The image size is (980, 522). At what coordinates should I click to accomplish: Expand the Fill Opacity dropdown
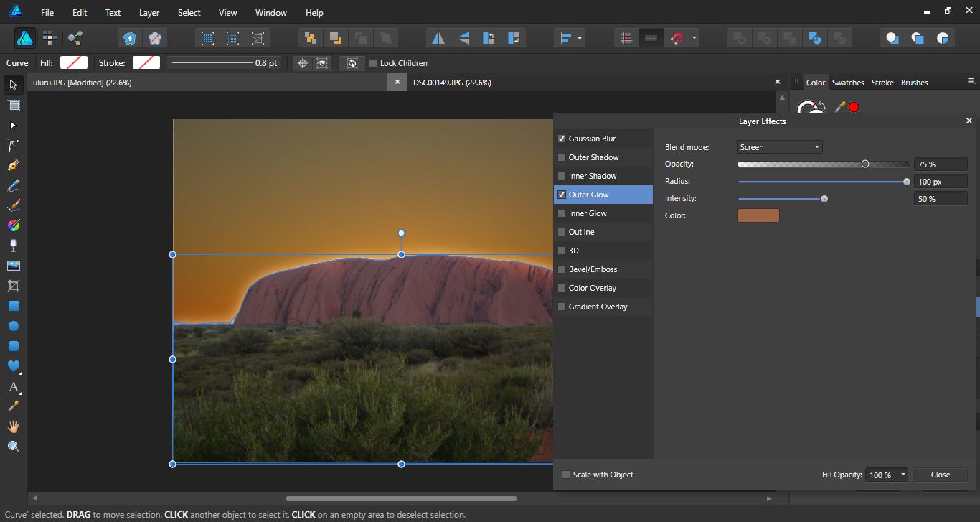902,475
